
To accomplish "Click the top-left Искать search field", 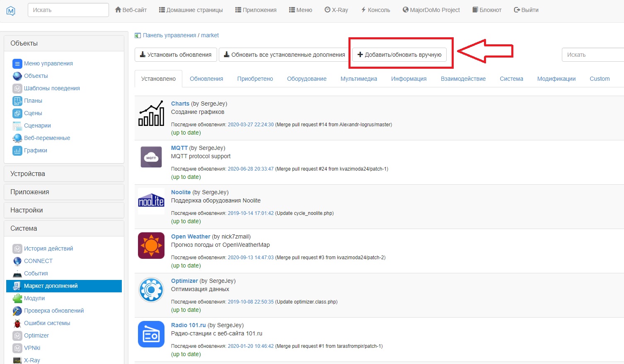I will [68, 10].
